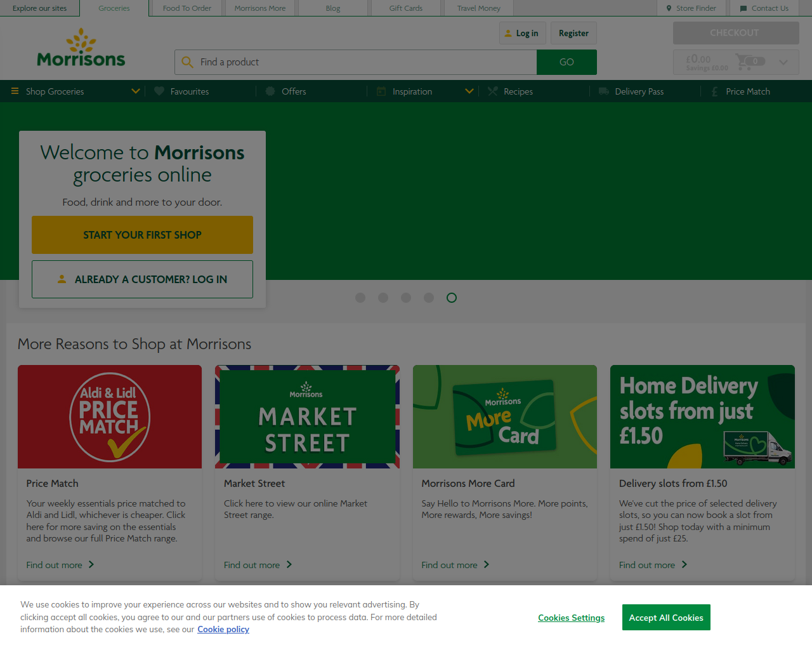Open the Recipes menu item
The height and width of the screenshot is (650, 812).
tap(518, 91)
